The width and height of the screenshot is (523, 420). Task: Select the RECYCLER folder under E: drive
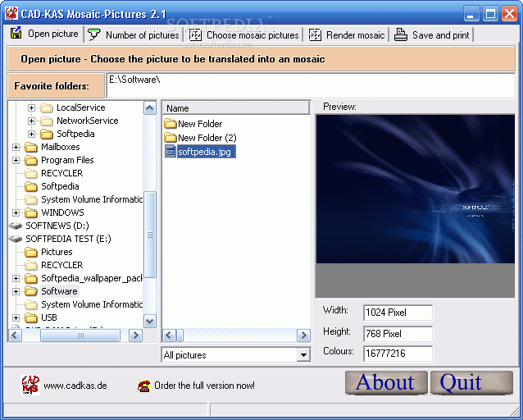pos(61,265)
